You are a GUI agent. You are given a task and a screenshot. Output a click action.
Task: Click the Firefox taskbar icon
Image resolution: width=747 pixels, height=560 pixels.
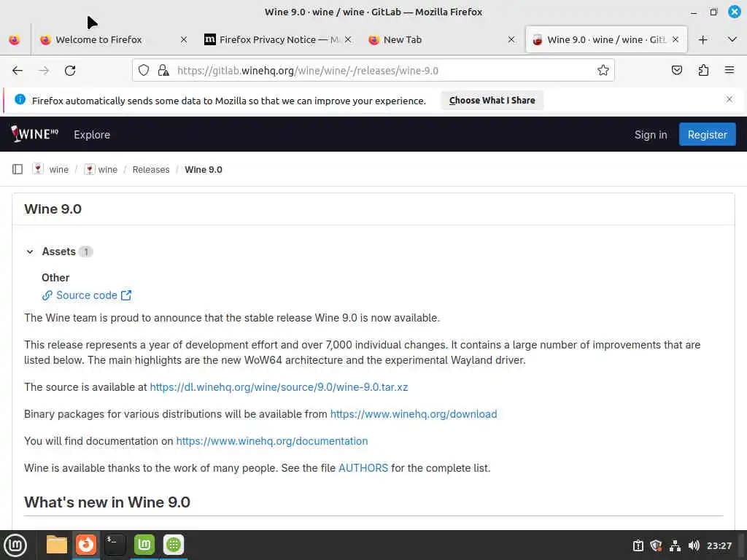pos(86,545)
